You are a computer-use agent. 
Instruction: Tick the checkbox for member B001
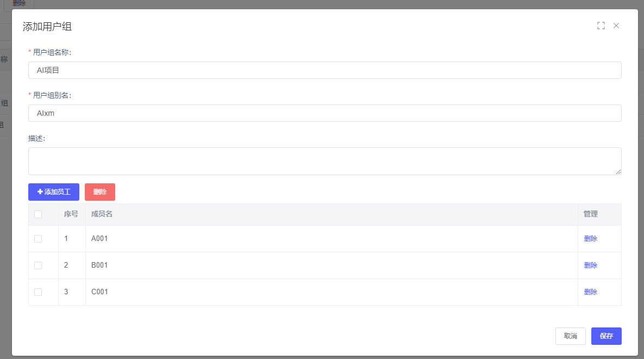click(38, 265)
